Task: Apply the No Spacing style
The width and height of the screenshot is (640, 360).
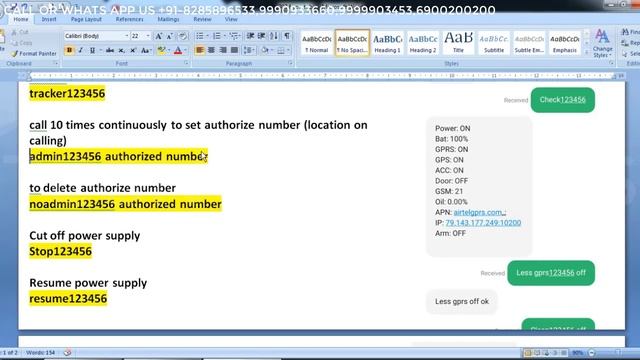Action: (352, 42)
